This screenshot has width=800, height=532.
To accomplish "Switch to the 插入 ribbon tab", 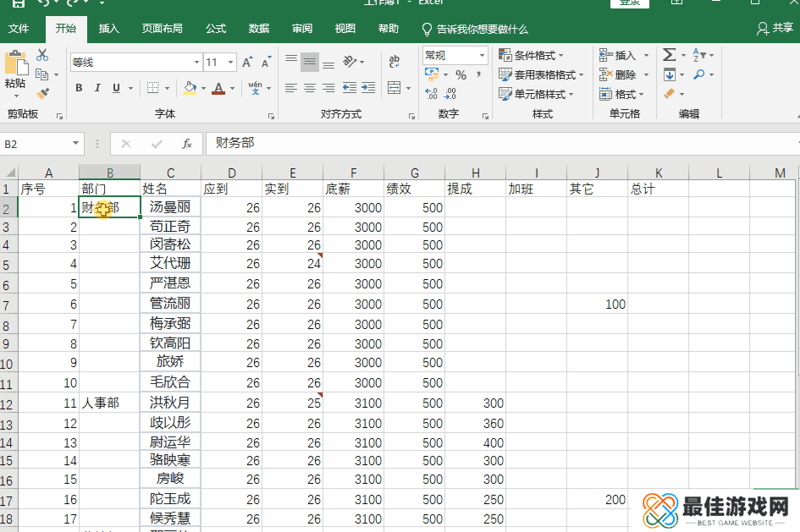I will (109, 29).
